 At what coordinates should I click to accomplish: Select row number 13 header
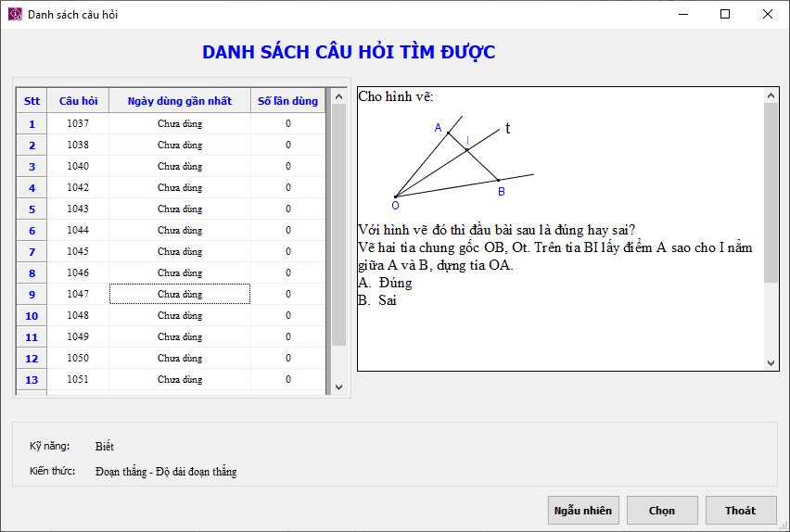tap(32, 379)
